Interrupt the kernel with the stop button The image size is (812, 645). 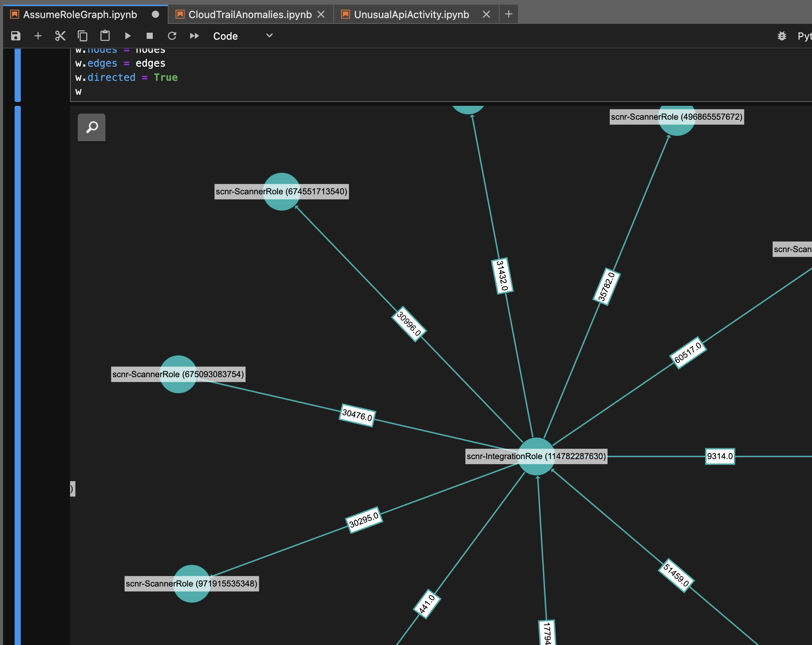(x=150, y=36)
